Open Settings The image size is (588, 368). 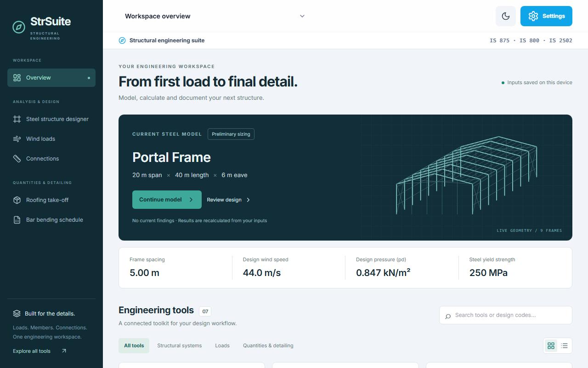tap(546, 16)
